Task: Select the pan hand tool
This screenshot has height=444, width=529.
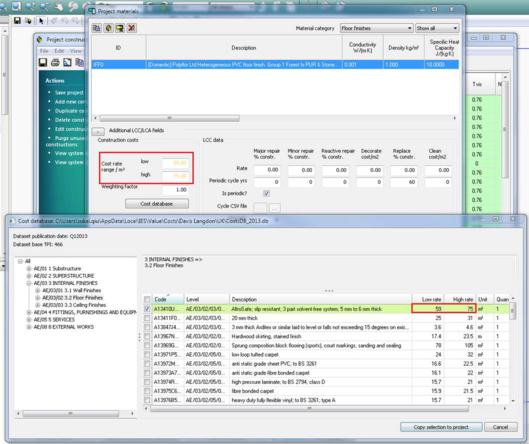Action: pos(58,6)
